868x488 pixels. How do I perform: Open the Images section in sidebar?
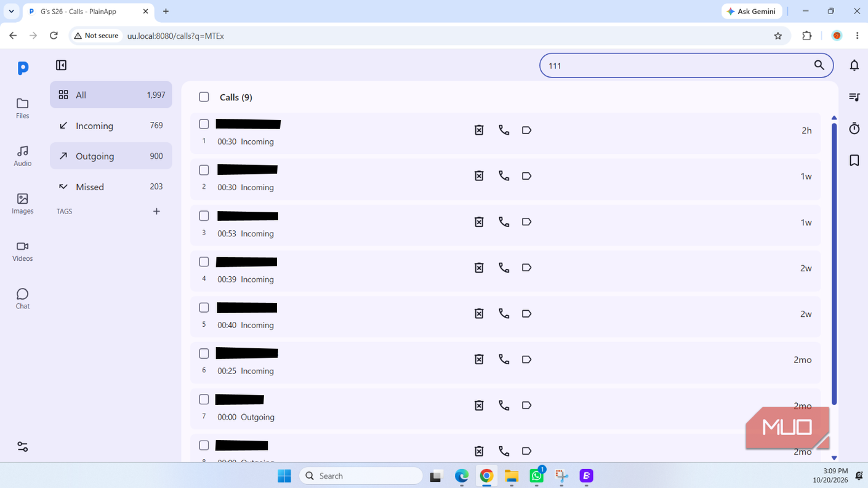(x=22, y=204)
